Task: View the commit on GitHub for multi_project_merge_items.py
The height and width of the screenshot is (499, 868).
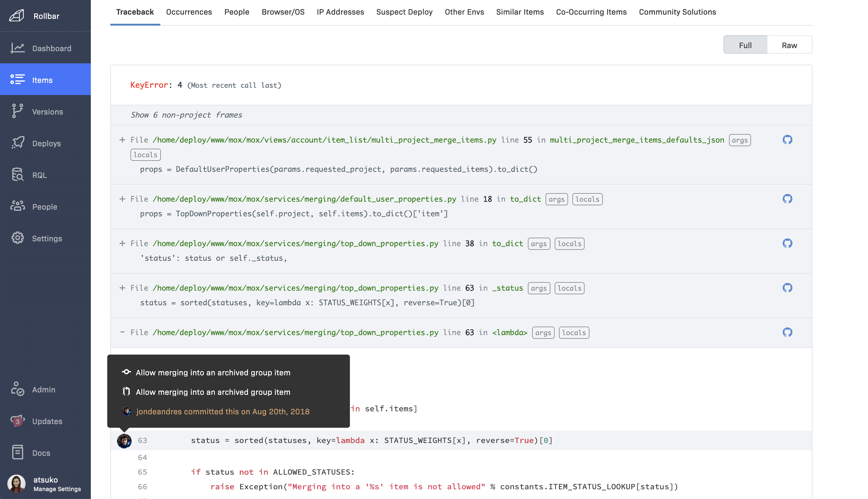Action: [787, 140]
